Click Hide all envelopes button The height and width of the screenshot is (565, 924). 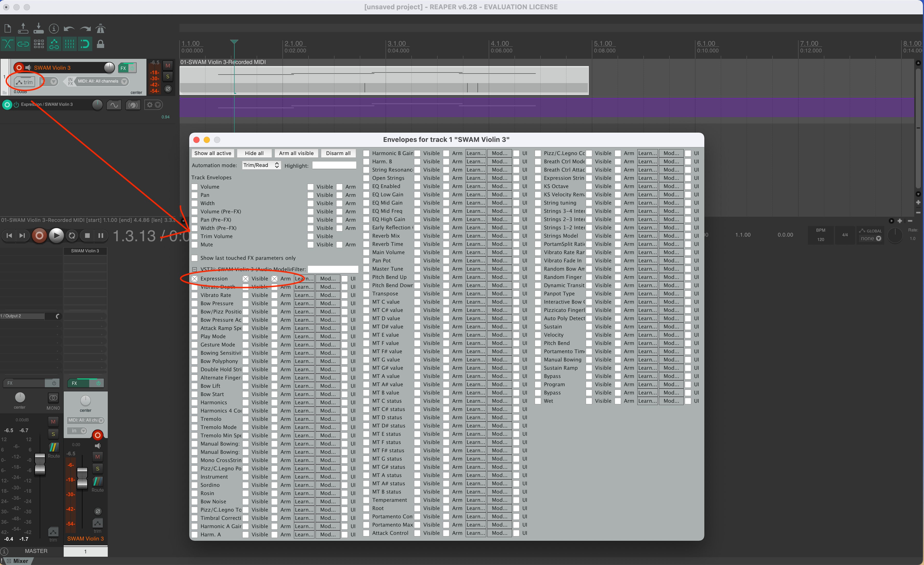[254, 153]
